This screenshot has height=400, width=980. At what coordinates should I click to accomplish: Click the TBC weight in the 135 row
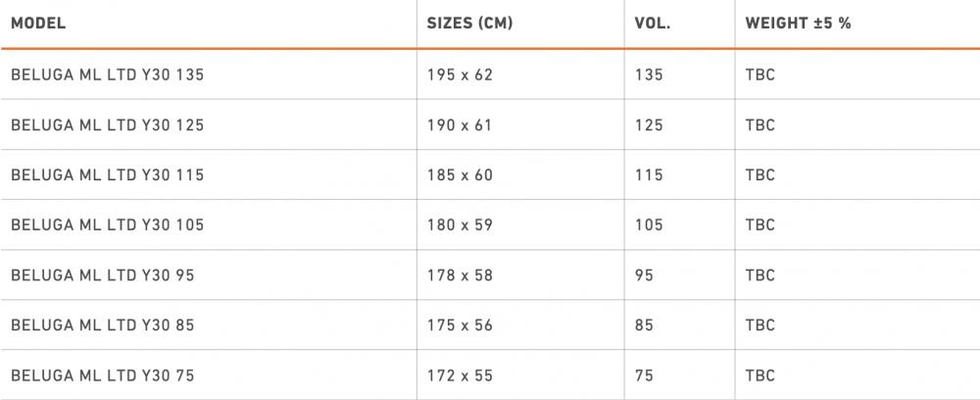(x=759, y=75)
